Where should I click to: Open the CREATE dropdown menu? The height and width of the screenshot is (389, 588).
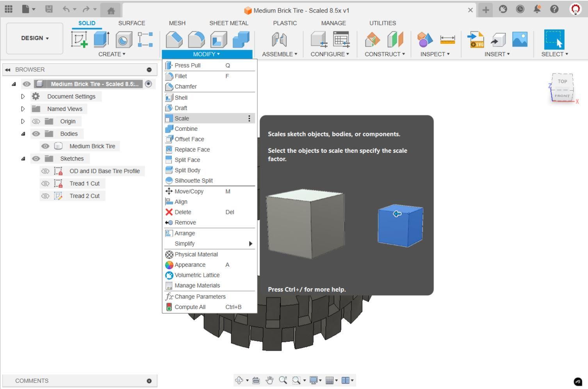point(112,54)
